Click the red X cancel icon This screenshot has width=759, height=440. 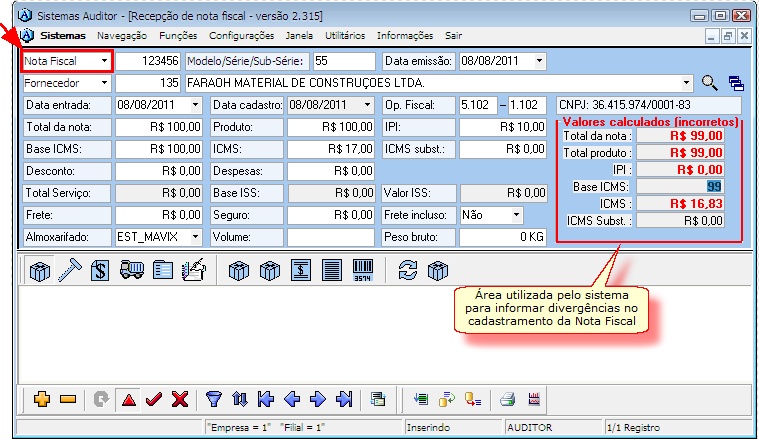(x=180, y=399)
